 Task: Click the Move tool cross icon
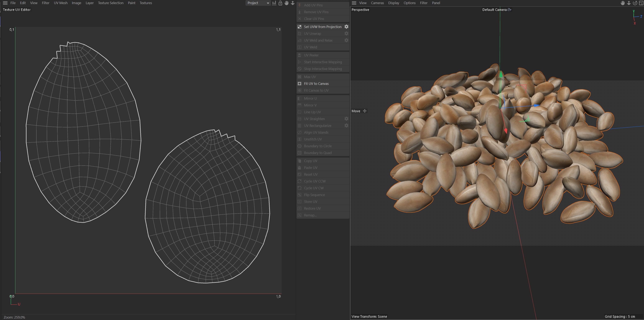point(365,111)
